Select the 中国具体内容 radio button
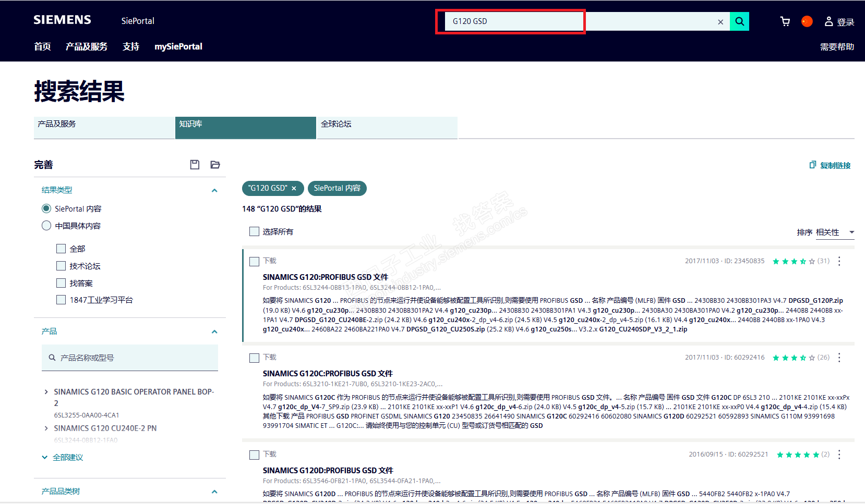 coord(46,226)
